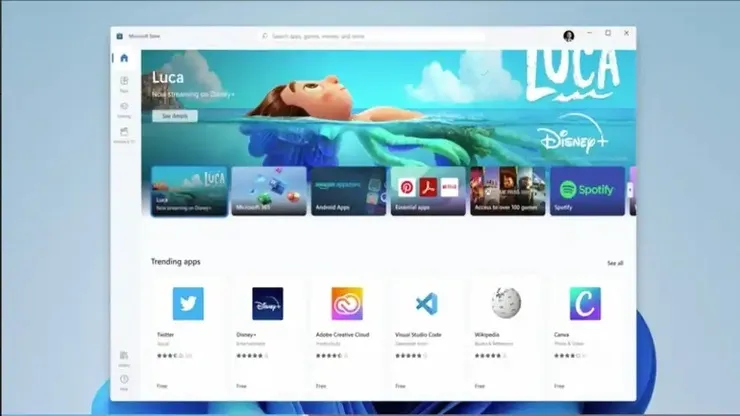Image resolution: width=740 pixels, height=416 pixels.
Task: Click the Free price under Twitter
Action: click(x=162, y=386)
